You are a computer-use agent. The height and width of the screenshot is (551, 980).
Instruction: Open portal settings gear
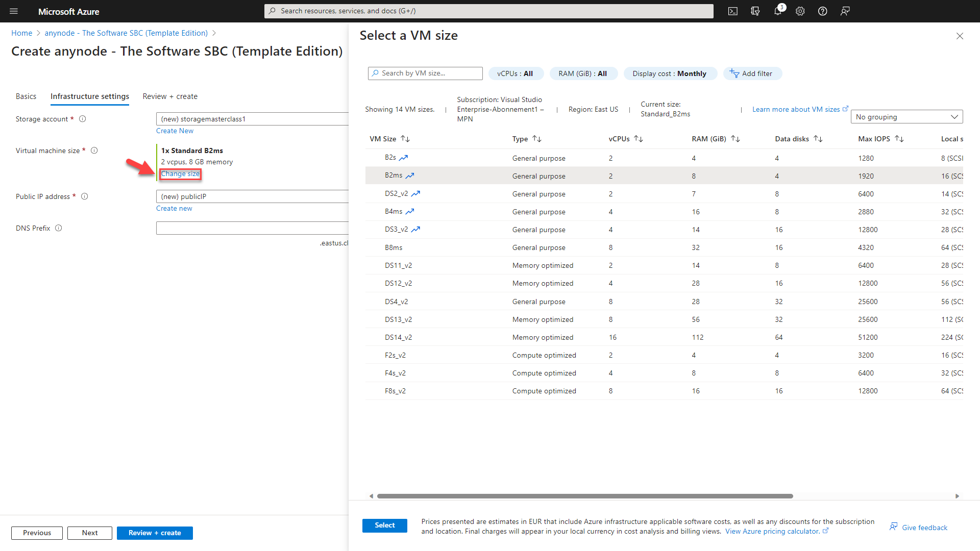pos(800,11)
